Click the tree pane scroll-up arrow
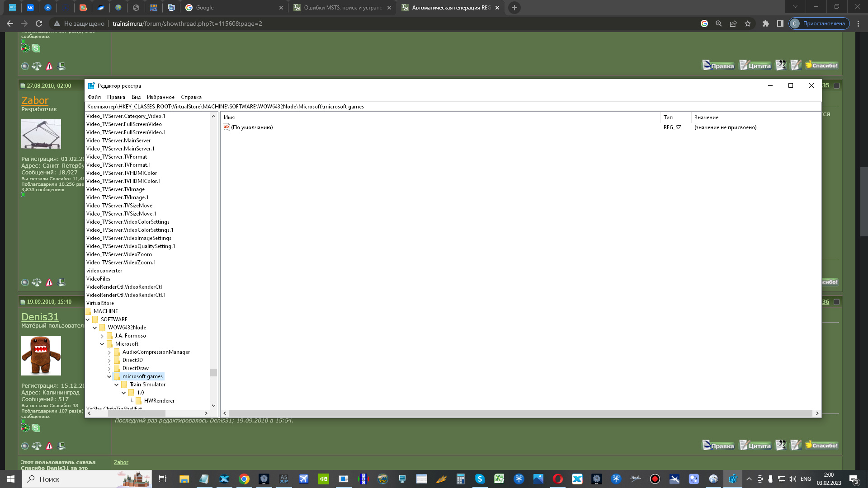Viewport: 868px width, 488px height. coord(213,116)
